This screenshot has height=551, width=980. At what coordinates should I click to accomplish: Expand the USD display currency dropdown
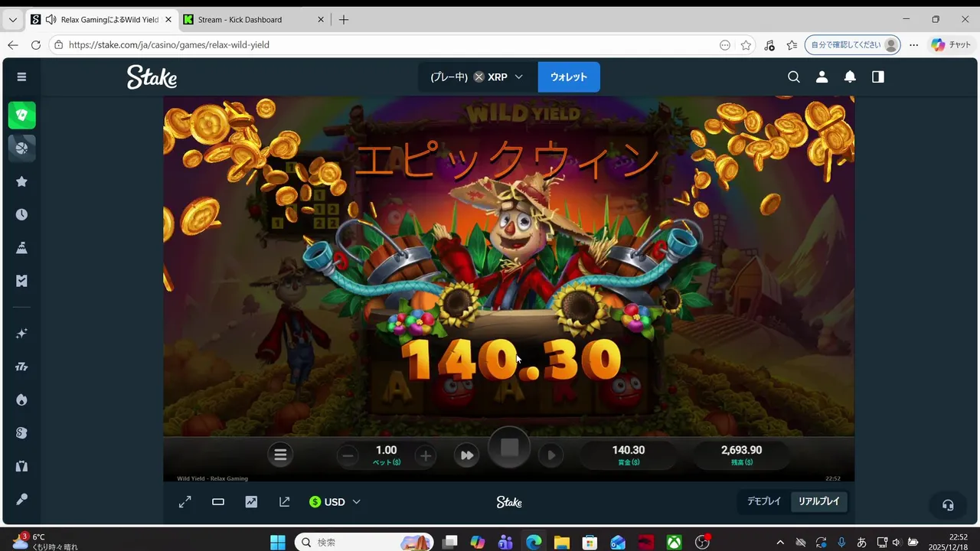point(335,502)
